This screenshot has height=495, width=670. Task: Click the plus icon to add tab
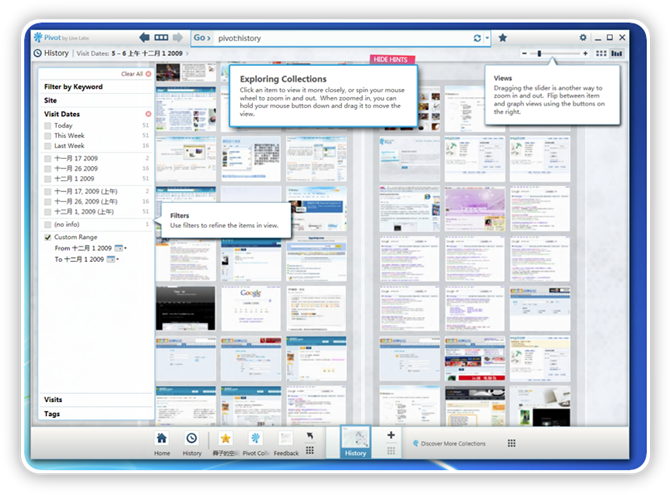(x=390, y=436)
